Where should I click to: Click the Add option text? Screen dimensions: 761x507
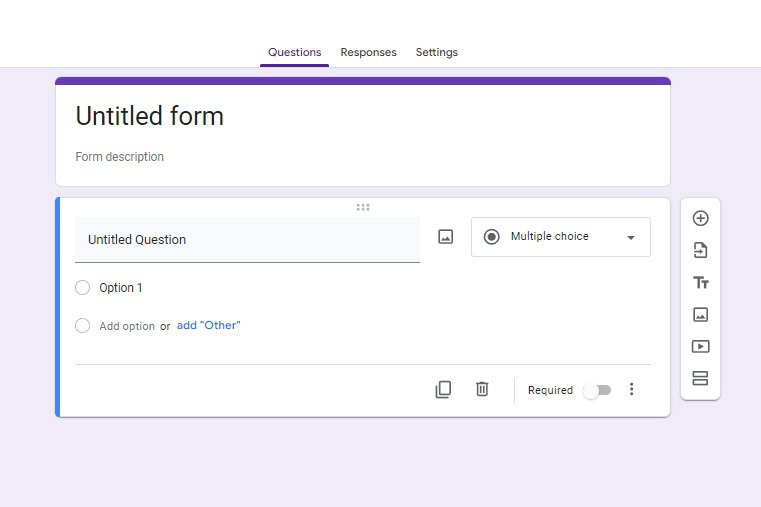tap(127, 326)
